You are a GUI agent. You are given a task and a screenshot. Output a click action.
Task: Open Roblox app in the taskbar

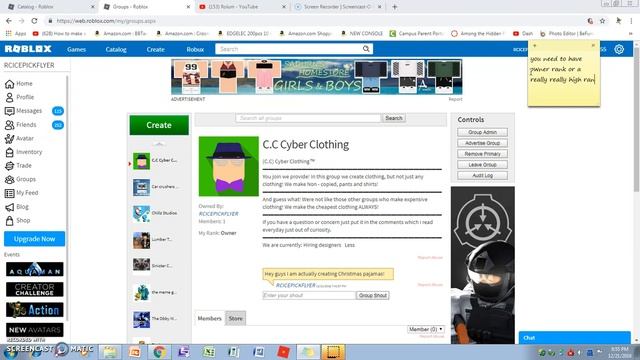(x=283, y=352)
